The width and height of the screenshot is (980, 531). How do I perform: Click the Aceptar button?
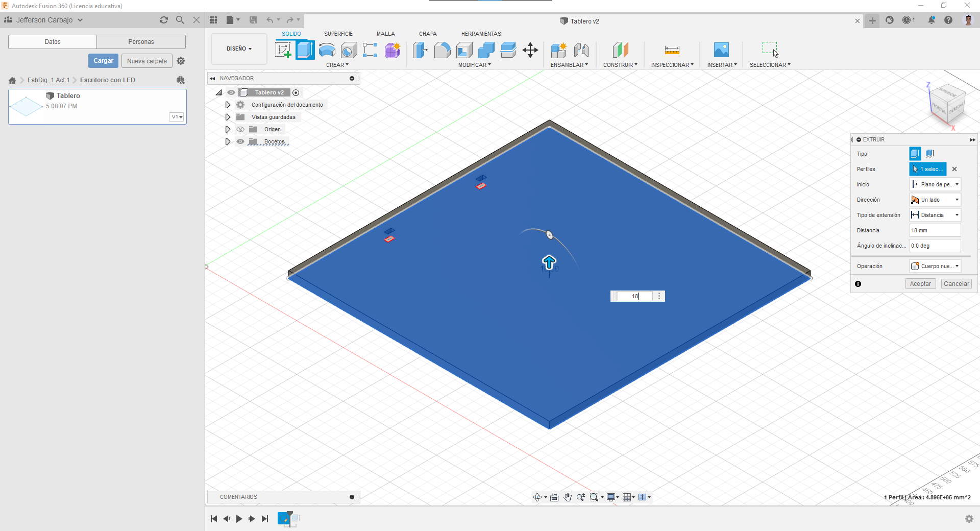pyautogui.click(x=920, y=284)
